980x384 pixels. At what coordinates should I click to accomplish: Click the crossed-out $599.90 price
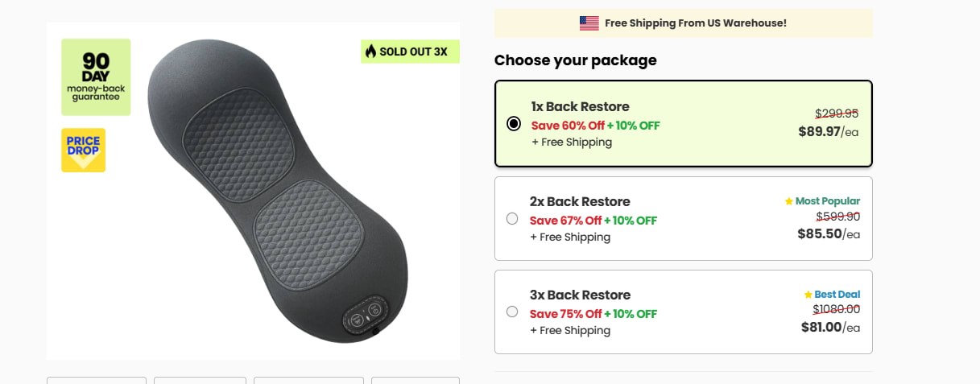(x=837, y=217)
